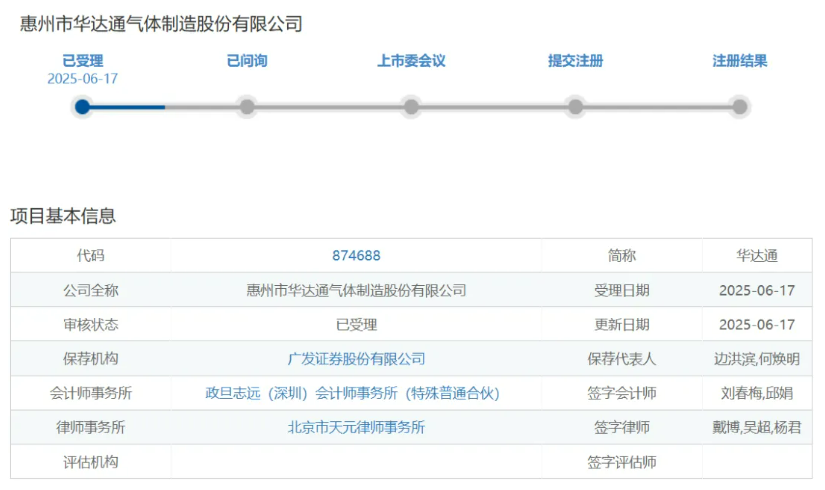Click the 已受理 status value cell
The image size is (825, 490).
(356, 325)
